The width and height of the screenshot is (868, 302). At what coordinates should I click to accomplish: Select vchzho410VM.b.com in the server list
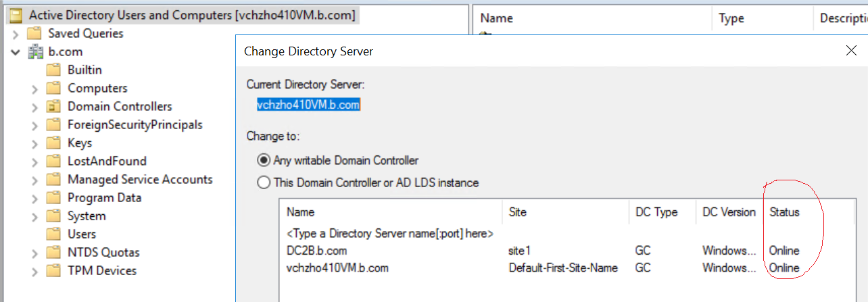coord(337,268)
